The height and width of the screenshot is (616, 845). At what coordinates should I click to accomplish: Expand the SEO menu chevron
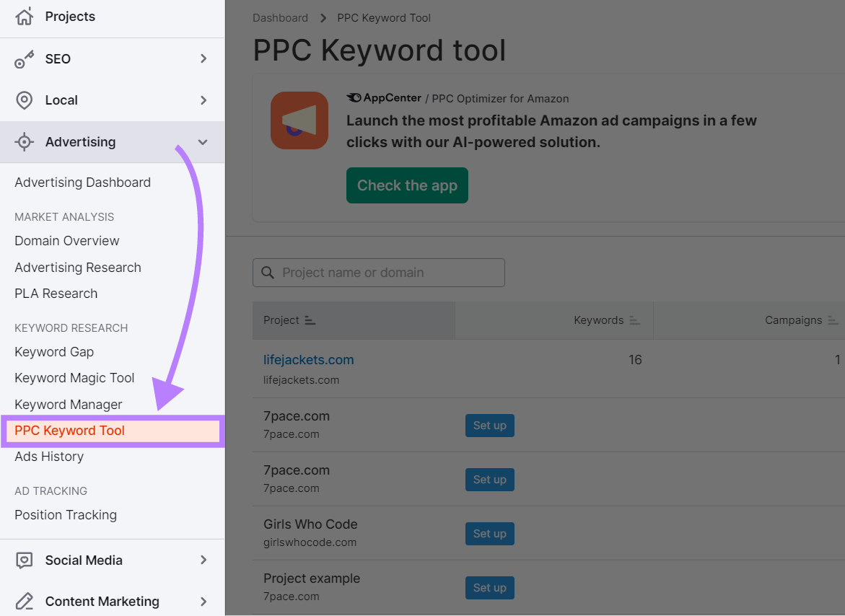[203, 58]
